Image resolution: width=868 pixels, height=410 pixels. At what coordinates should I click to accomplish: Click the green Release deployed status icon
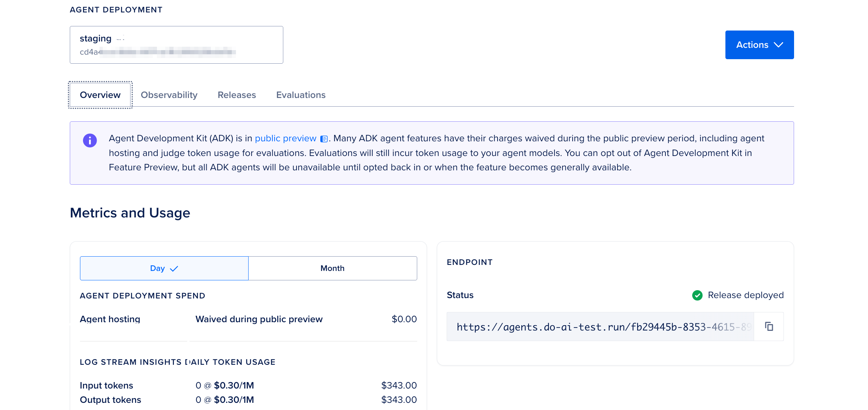click(697, 295)
